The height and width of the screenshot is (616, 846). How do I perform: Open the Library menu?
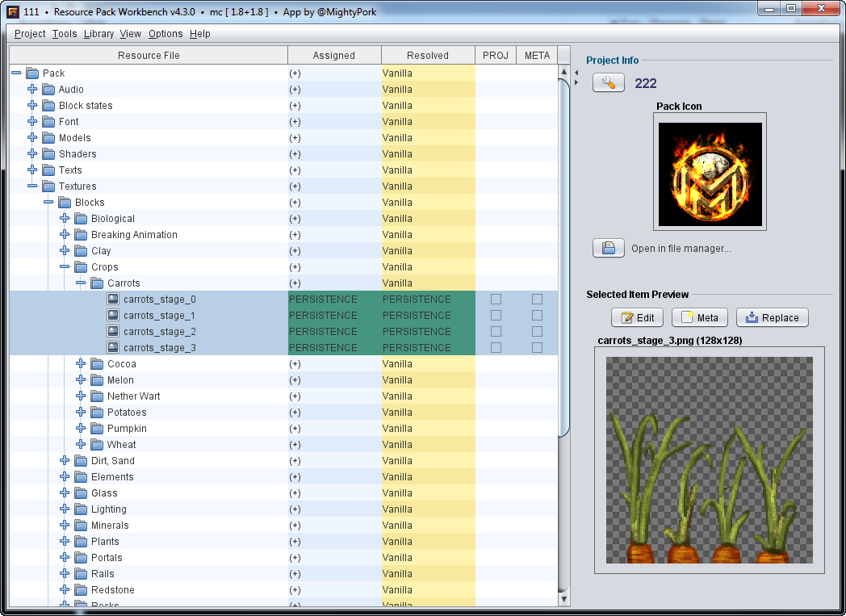98,34
